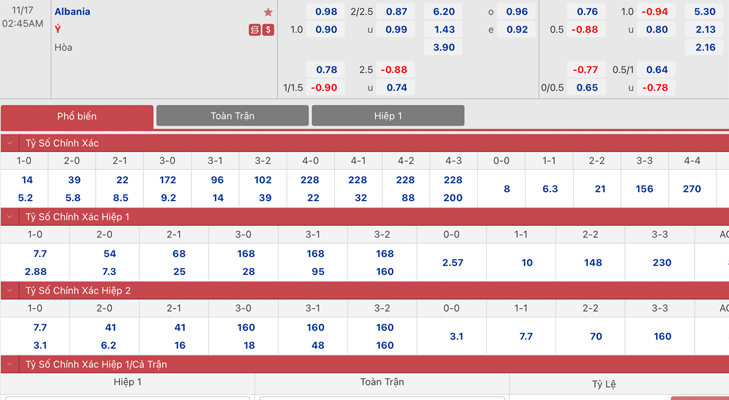Mark Albania match as favorite star
The height and width of the screenshot is (400, 729).
click(268, 12)
